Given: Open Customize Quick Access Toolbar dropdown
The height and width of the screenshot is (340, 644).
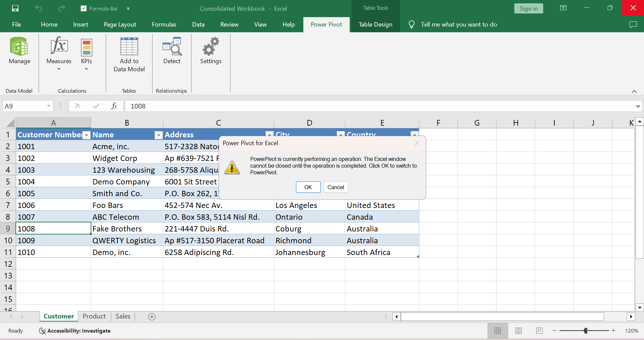Looking at the screenshot, I should [128, 8].
